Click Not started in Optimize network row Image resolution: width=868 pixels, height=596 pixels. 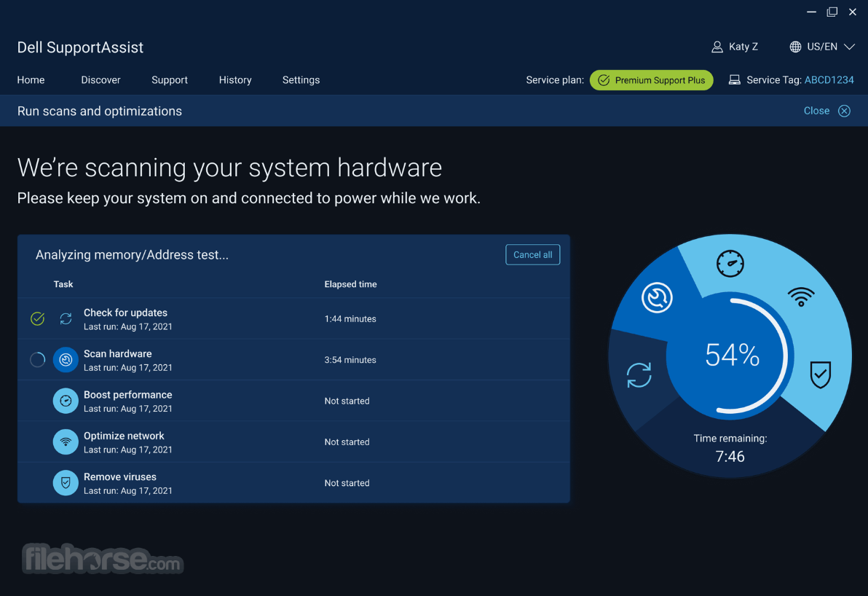click(347, 442)
